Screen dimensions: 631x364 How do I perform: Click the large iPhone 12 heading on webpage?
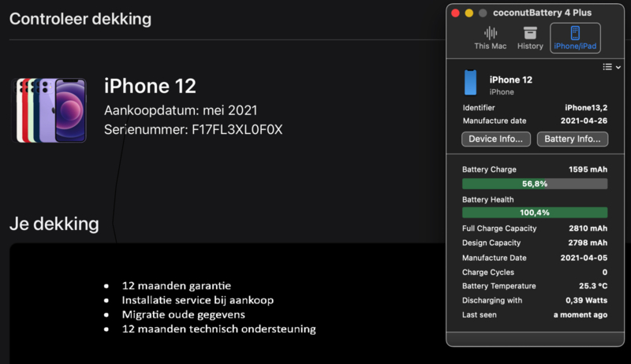[x=150, y=86]
